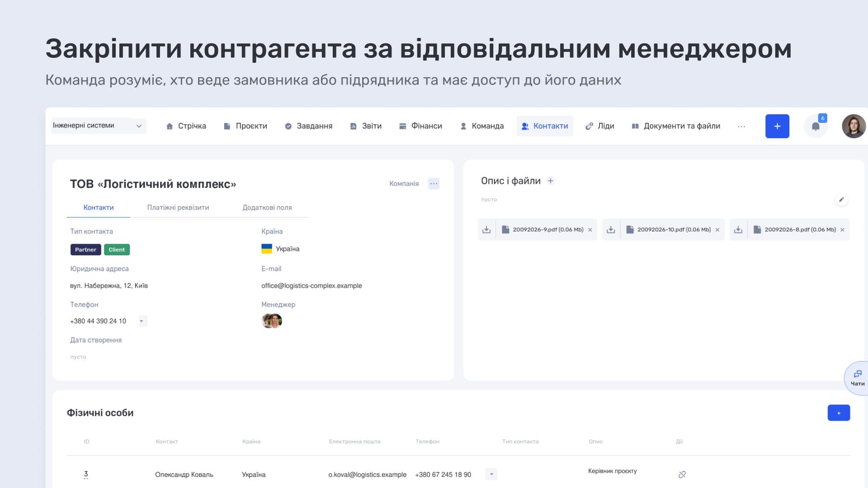The image size is (868, 488).
Task: Select the Контакти tab in company card
Action: [99, 207]
